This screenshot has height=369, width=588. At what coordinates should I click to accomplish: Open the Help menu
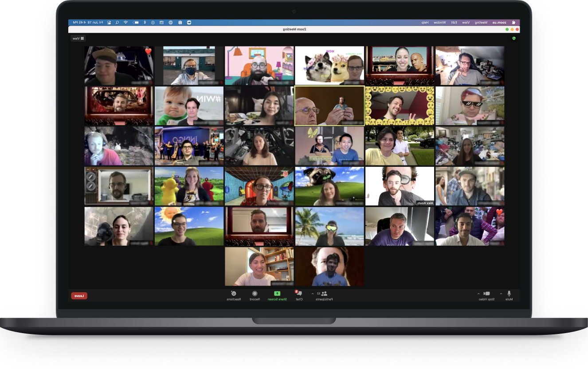[x=425, y=22]
